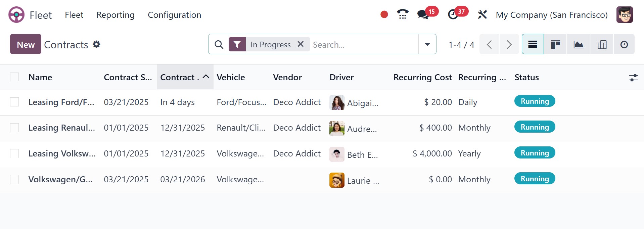Switch to Pivot table view
The image size is (644, 229).
coord(602,44)
